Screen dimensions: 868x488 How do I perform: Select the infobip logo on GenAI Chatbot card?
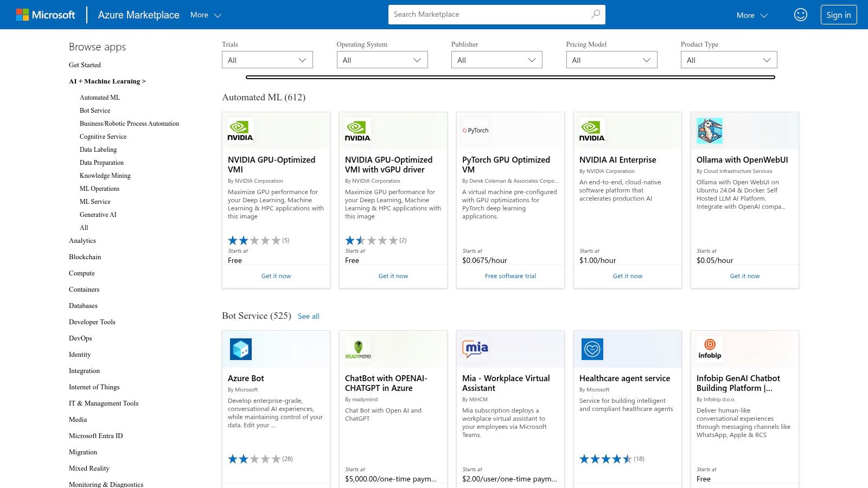[x=709, y=349]
